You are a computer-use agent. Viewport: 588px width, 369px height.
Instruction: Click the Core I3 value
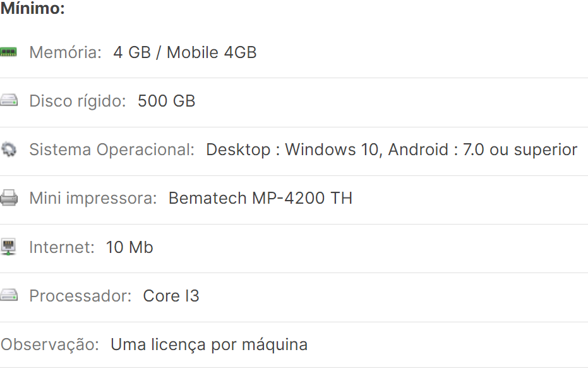pos(171,295)
